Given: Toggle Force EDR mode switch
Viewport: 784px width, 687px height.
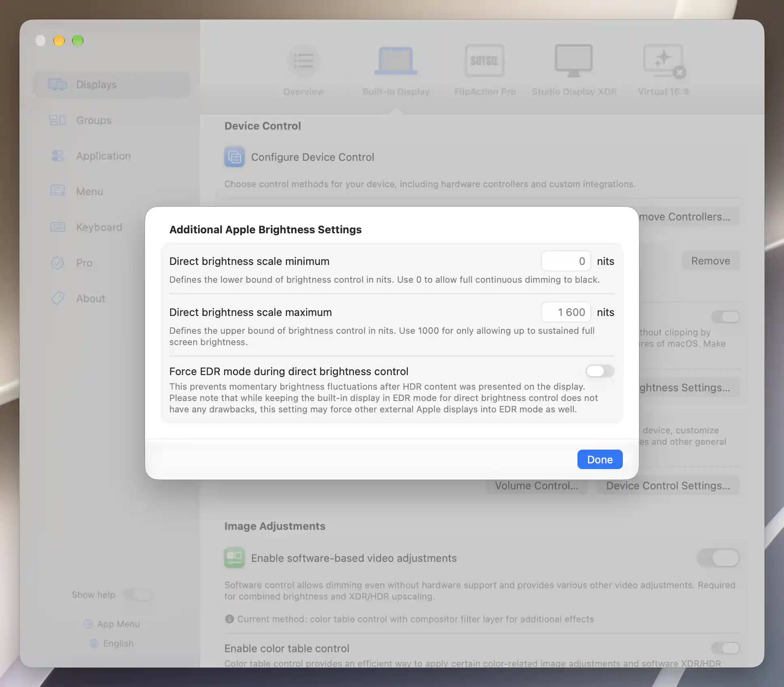Looking at the screenshot, I should [x=600, y=371].
